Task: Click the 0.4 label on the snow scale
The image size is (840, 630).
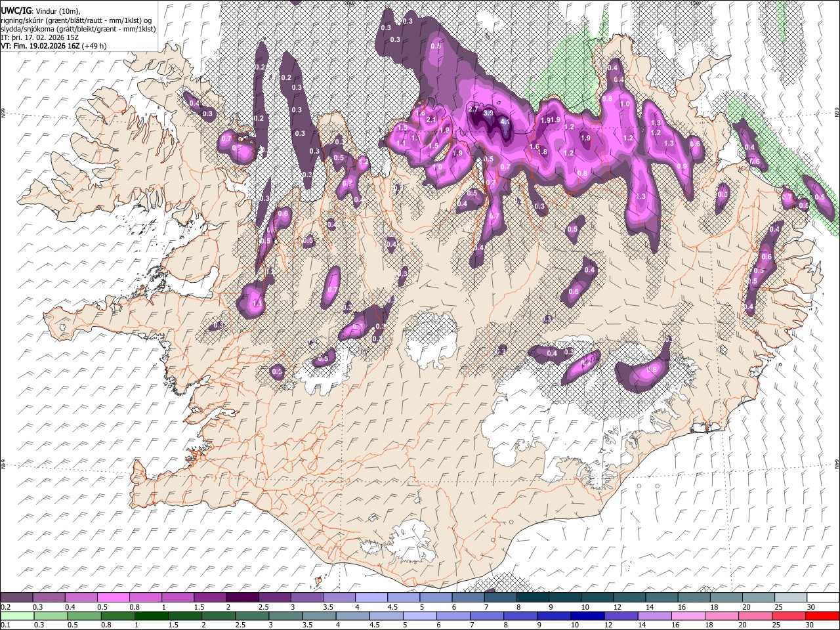Action: pyautogui.click(x=70, y=607)
